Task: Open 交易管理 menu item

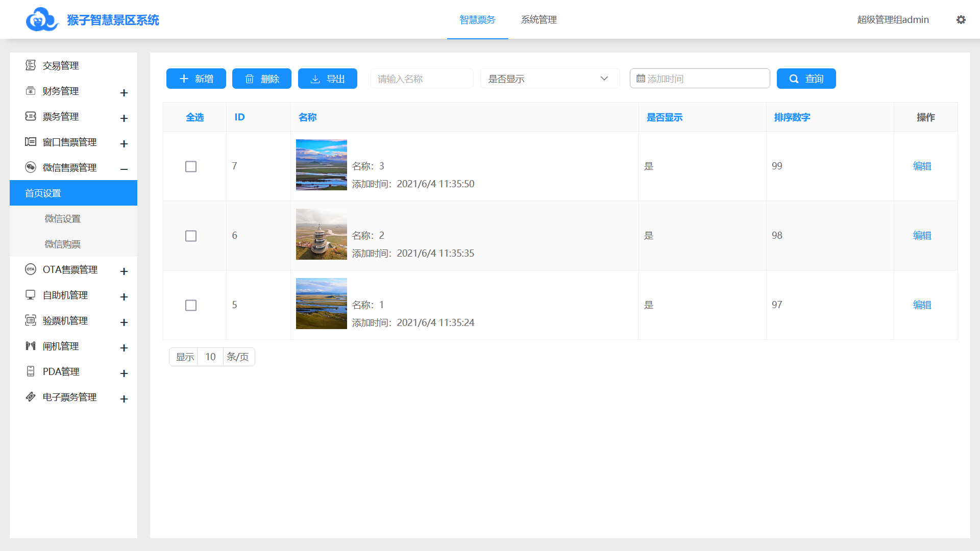Action: (73, 65)
